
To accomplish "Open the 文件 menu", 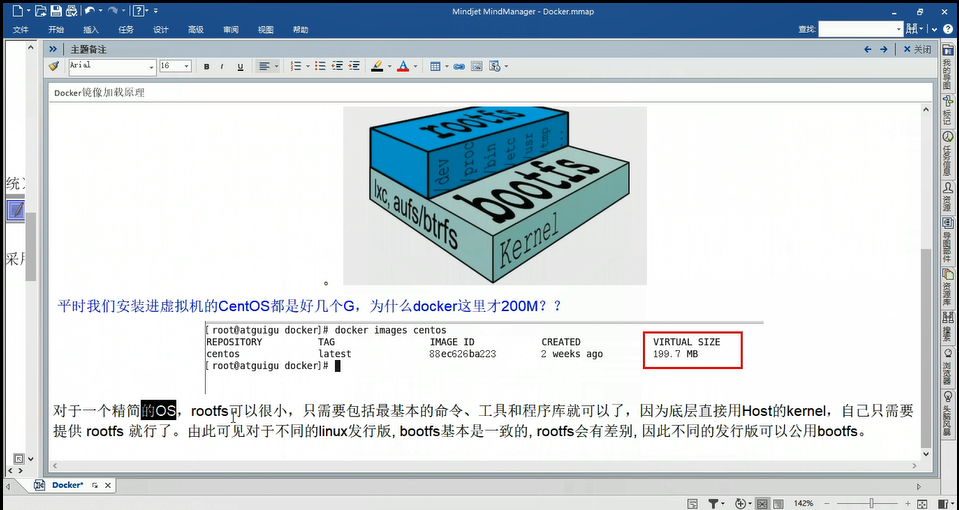I will point(21,29).
